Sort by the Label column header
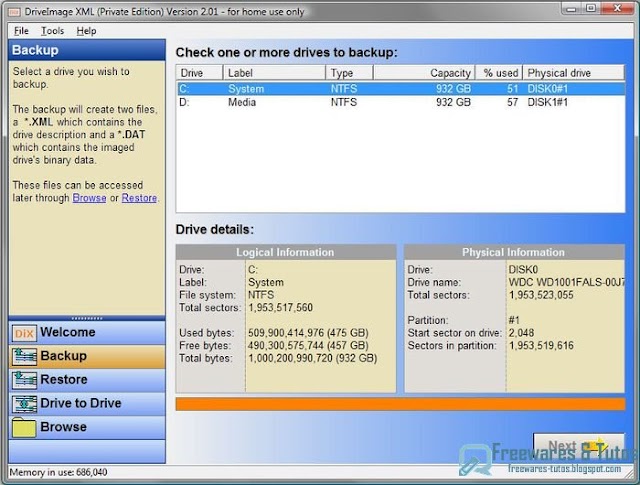 coord(274,73)
